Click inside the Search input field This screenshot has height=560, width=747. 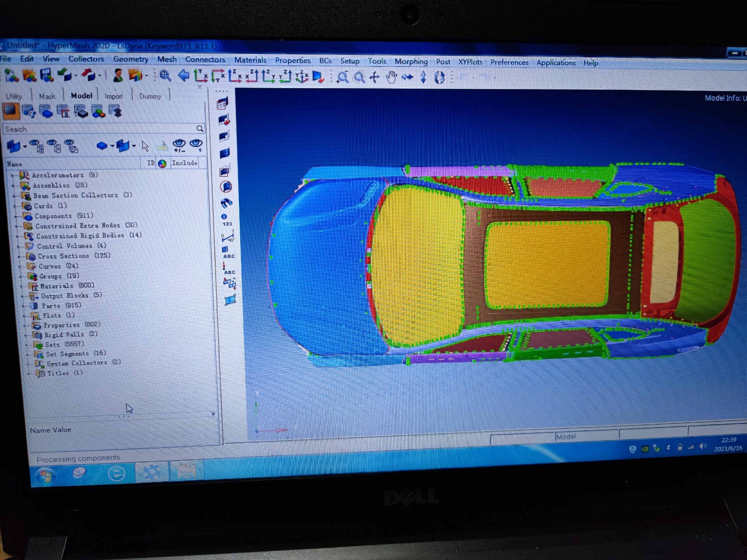97,129
